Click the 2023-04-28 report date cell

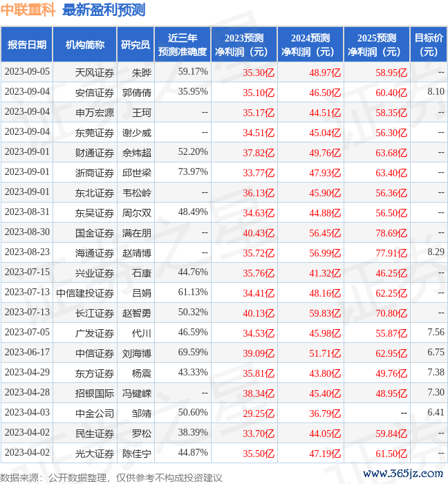pyautogui.click(x=27, y=393)
